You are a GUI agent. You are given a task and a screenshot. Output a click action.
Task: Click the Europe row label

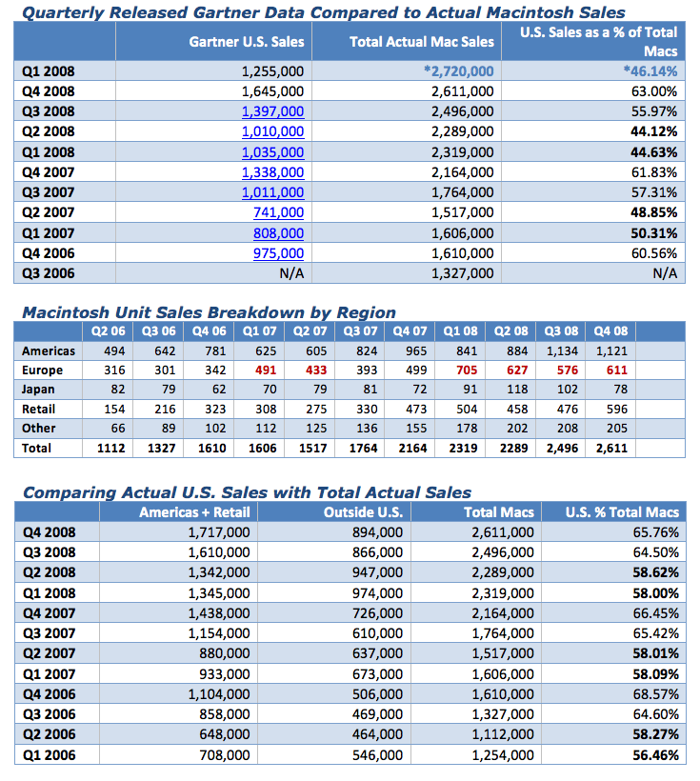tap(42, 370)
